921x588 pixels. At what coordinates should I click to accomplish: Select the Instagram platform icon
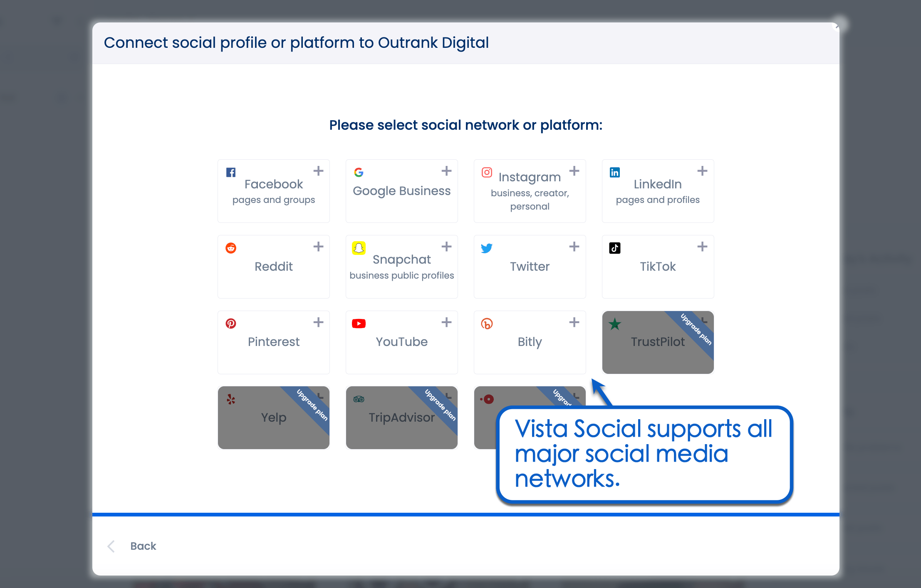[487, 172]
